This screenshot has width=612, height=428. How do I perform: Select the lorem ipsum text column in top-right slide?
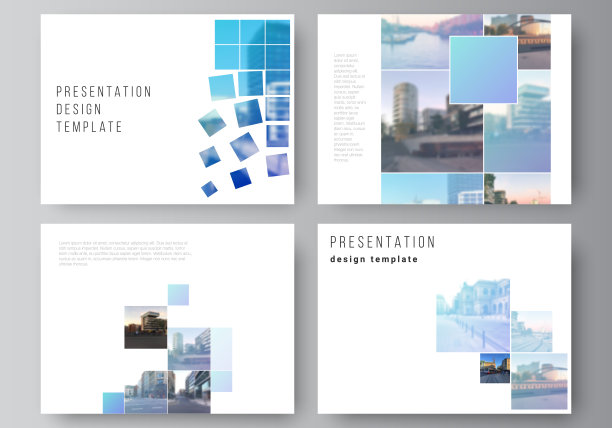coord(348,106)
